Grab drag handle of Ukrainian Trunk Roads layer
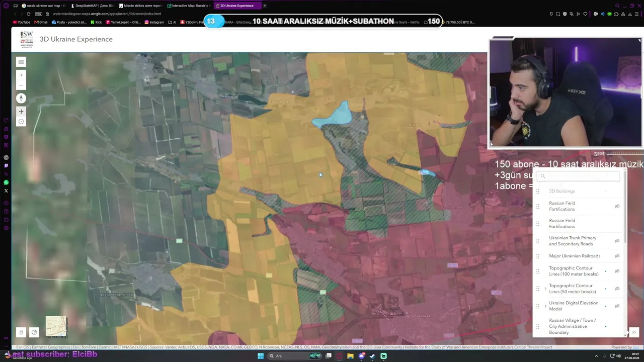 [x=538, y=241]
